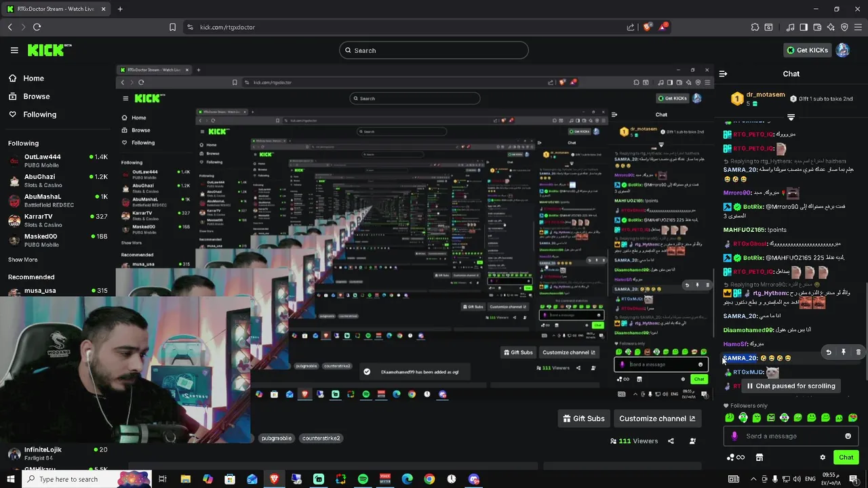Resume chat paused for scrolling
This screenshot has height=488, width=868.
(791, 386)
